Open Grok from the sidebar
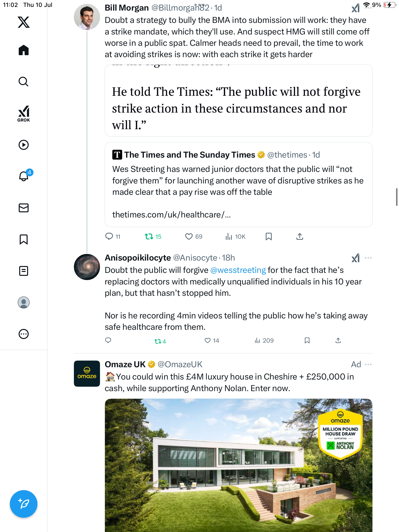The width and height of the screenshot is (399, 532). click(24, 114)
